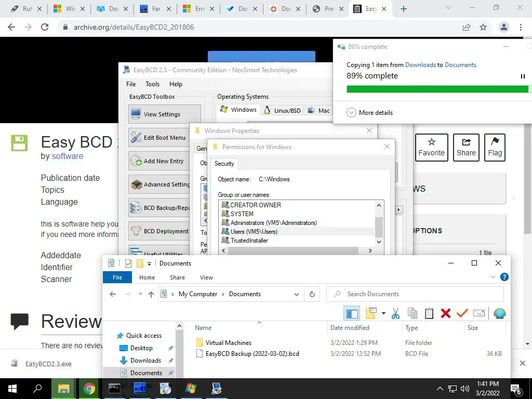
Task: Open the address bar history dropdown
Action: tap(297, 294)
